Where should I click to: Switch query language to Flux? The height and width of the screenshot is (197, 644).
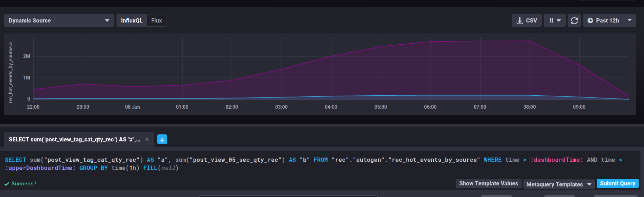coord(157,20)
